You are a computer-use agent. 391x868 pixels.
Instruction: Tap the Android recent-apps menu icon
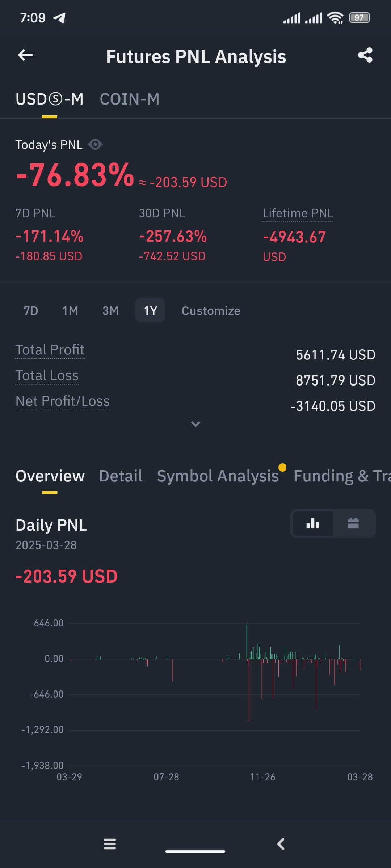click(x=110, y=844)
